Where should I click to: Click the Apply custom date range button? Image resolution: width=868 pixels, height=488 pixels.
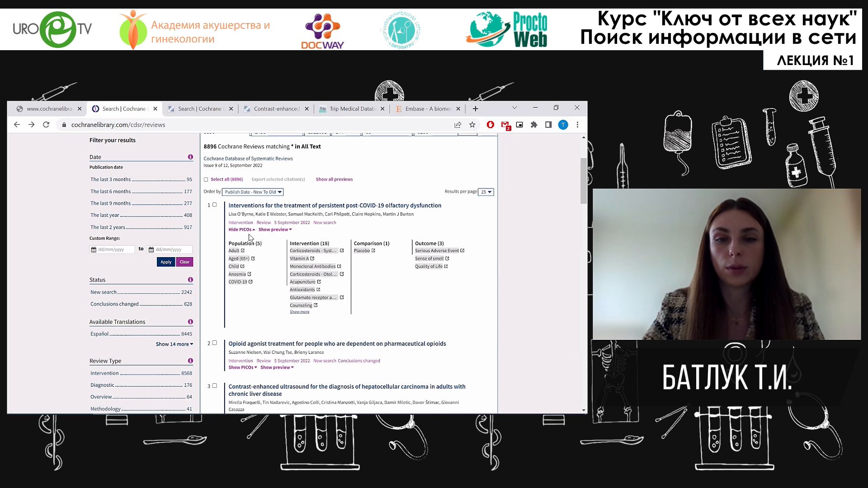coord(166,262)
